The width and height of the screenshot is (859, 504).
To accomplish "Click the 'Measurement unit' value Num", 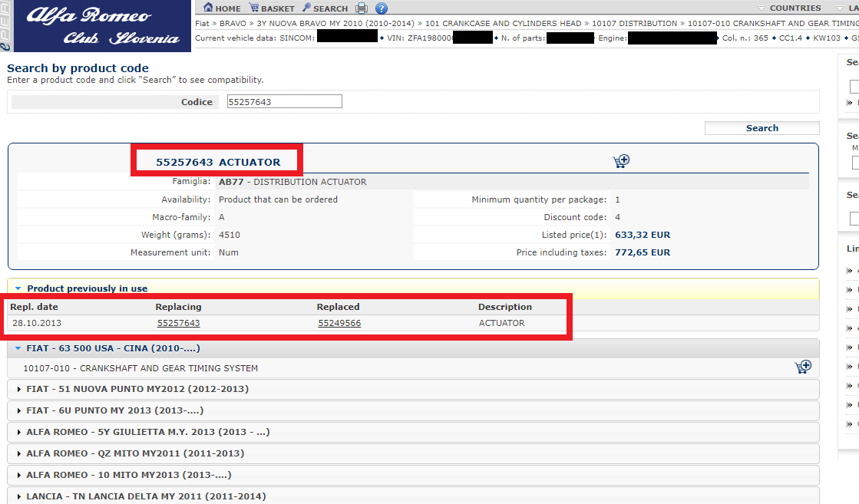I will click(229, 252).
